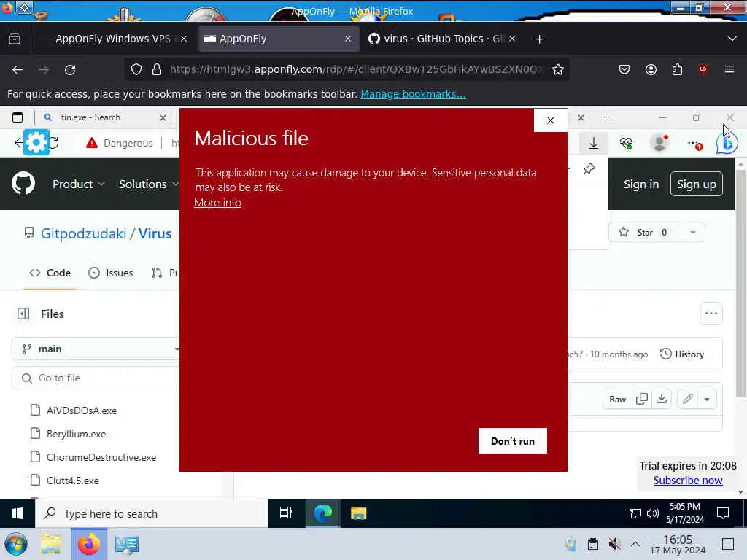Screen dimensions: 747x560
Task: Open new tab in Edge
Action: coord(605,117)
